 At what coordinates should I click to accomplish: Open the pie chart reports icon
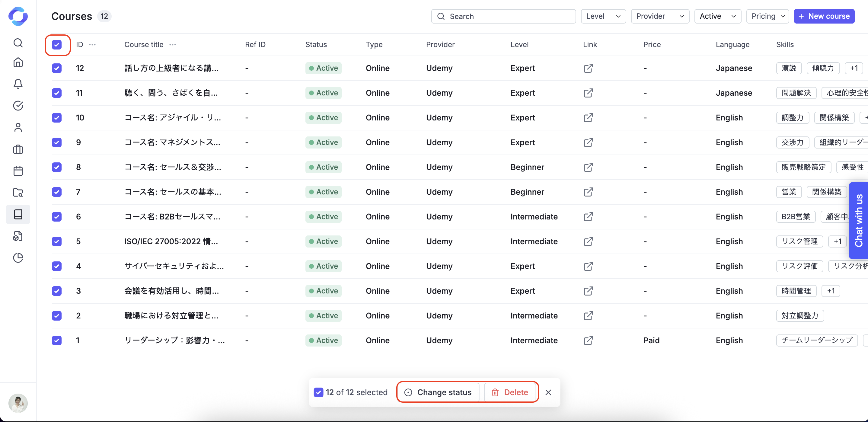point(18,258)
